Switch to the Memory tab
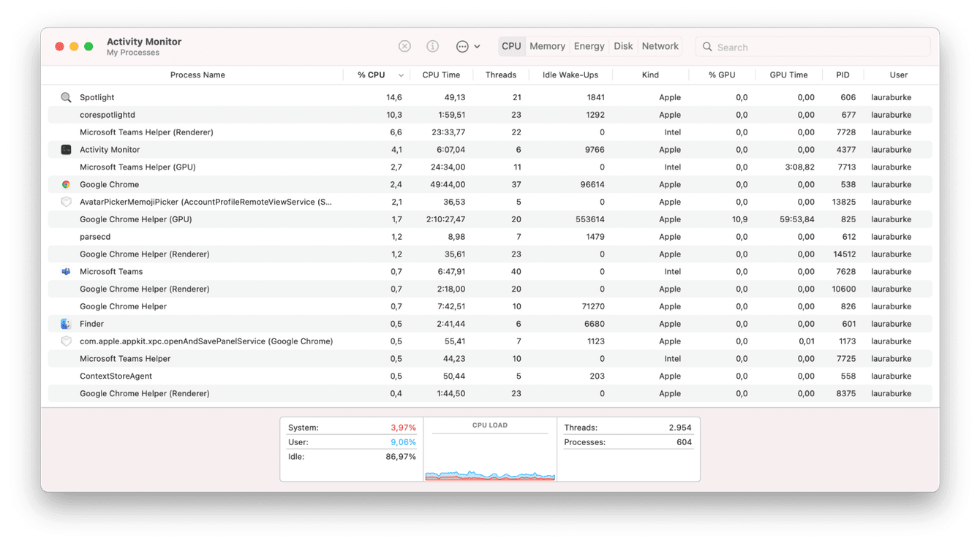This screenshot has width=980, height=546. tap(546, 46)
